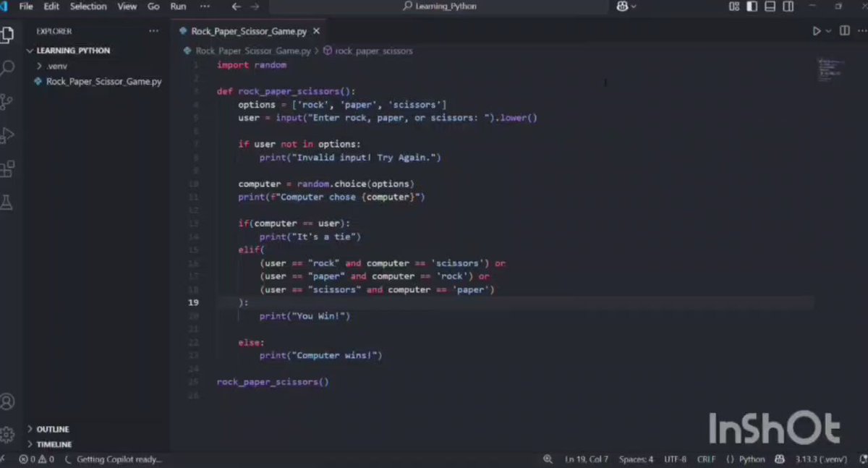Open the Manage gear icon

click(x=7, y=435)
